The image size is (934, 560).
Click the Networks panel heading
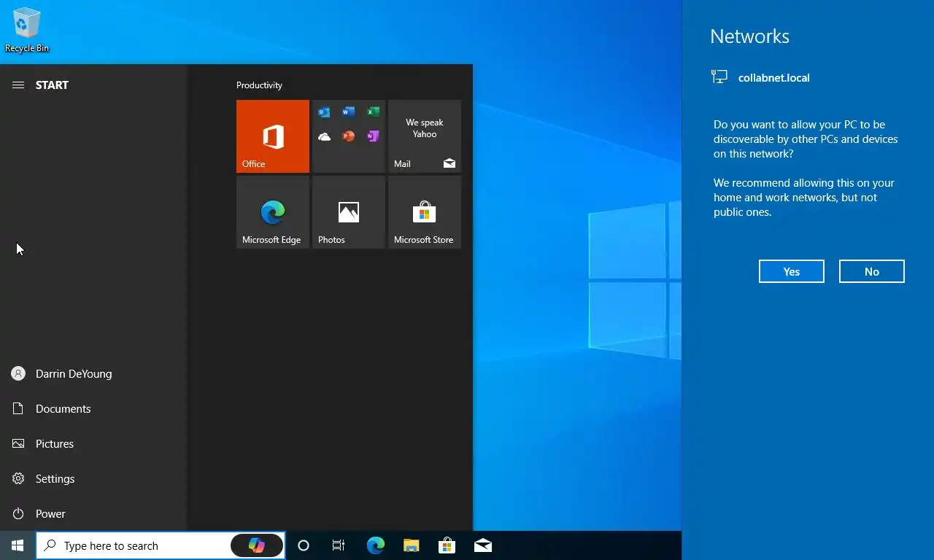(x=749, y=36)
